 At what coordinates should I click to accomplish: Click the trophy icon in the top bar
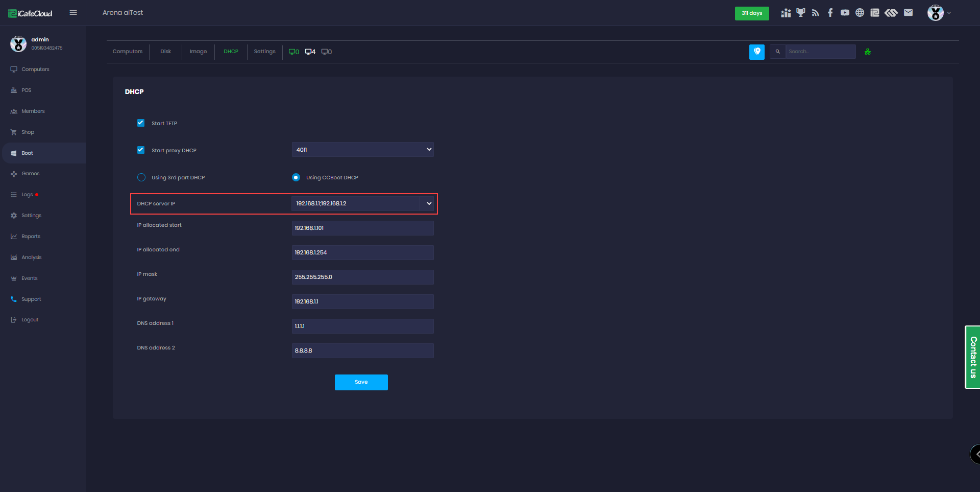800,12
